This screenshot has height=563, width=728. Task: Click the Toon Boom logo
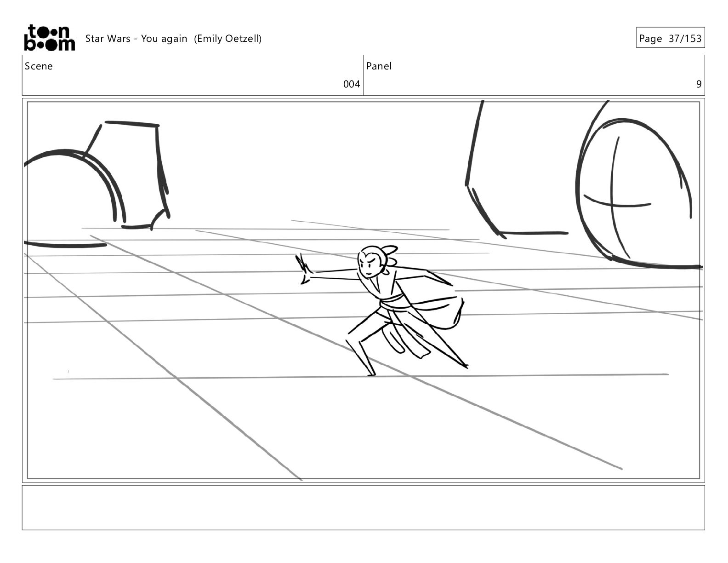coord(49,38)
